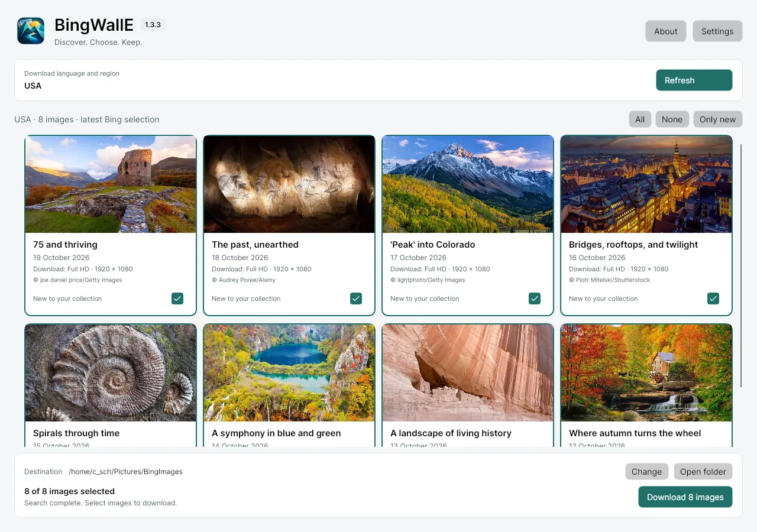Click the date '19 October 2026'
The image size is (757, 532).
point(62,258)
